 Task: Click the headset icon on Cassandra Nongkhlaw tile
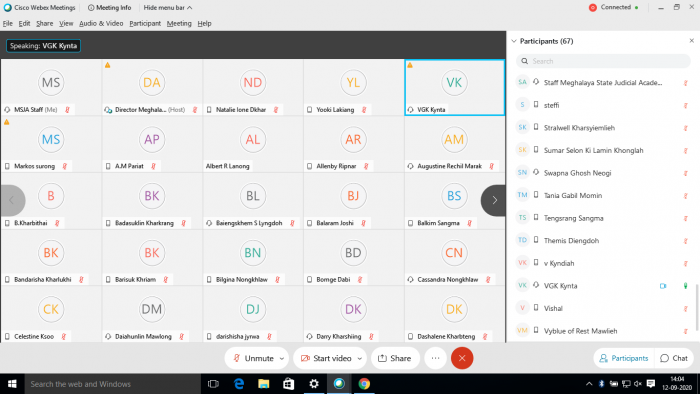tap(410, 279)
